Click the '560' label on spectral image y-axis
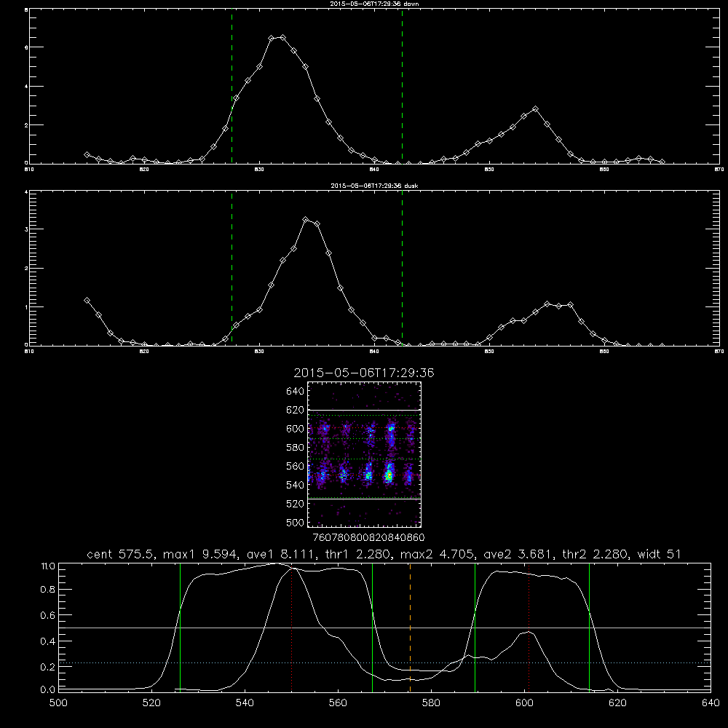 [295, 466]
